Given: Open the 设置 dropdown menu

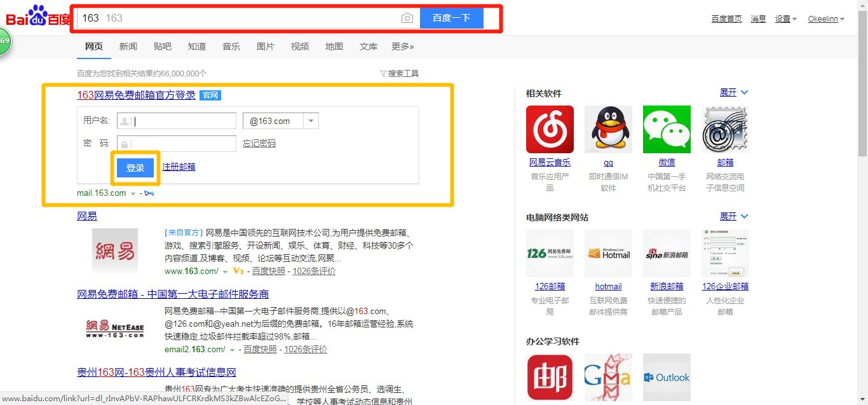Looking at the screenshot, I should 782,18.
